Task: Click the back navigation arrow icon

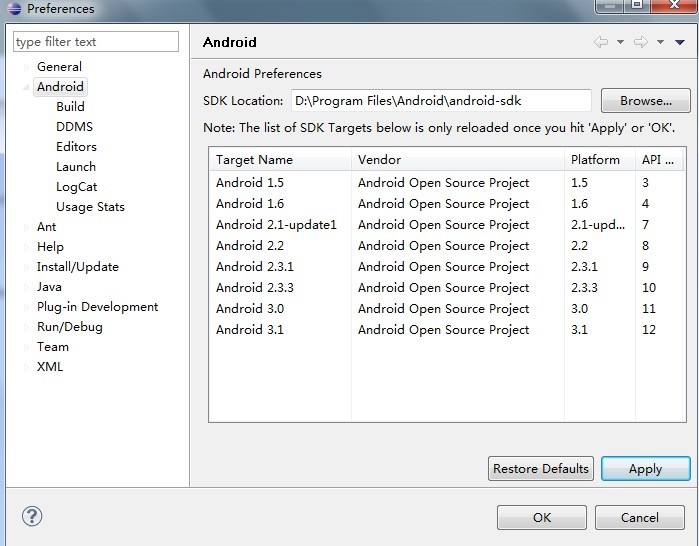Action: (x=601, y=42)
